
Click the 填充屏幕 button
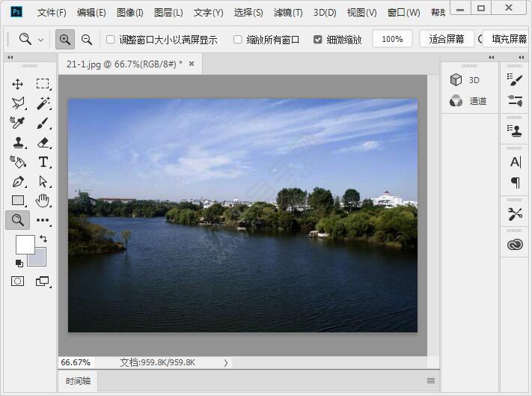[x=507, y=39]
